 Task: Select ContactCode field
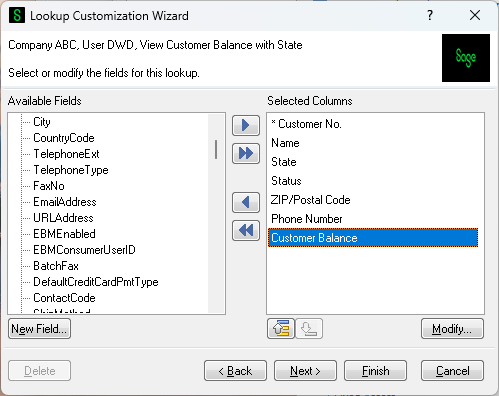(64, 298)
